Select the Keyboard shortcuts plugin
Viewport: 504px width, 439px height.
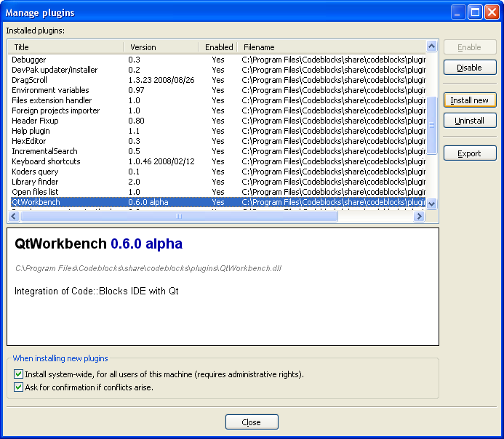(46, 161)
